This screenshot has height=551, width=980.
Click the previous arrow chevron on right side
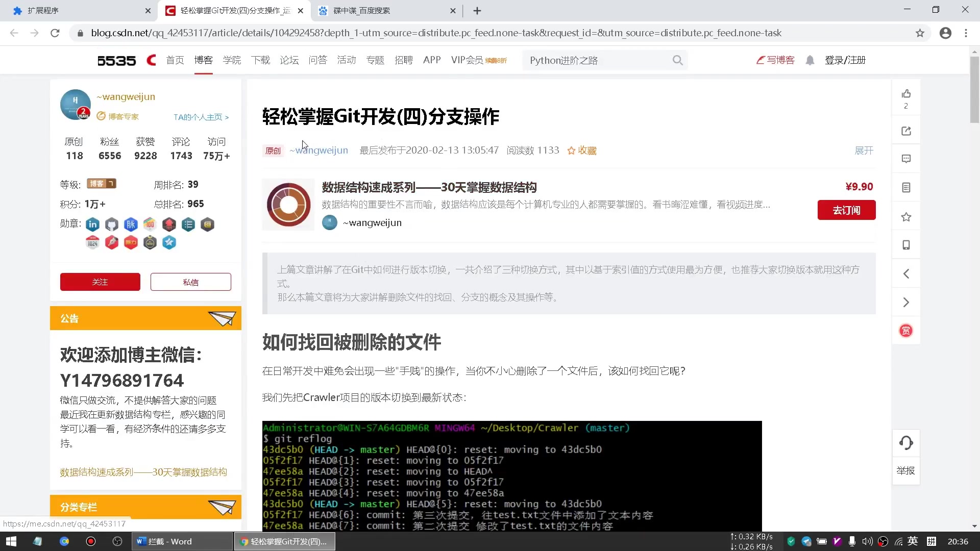click(x=906, y=273)
